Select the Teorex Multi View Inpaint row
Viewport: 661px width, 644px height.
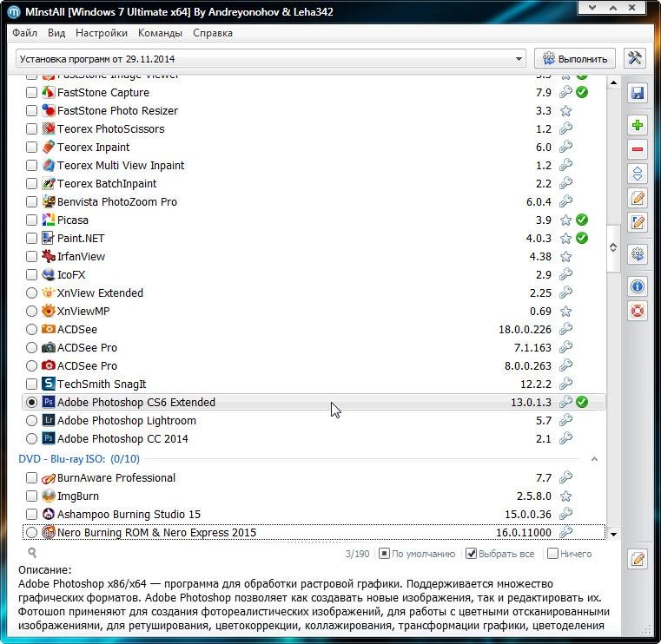tap(314, 165)
